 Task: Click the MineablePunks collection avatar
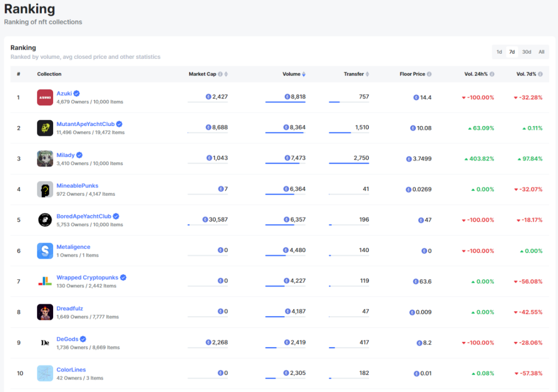pos(45,189)
